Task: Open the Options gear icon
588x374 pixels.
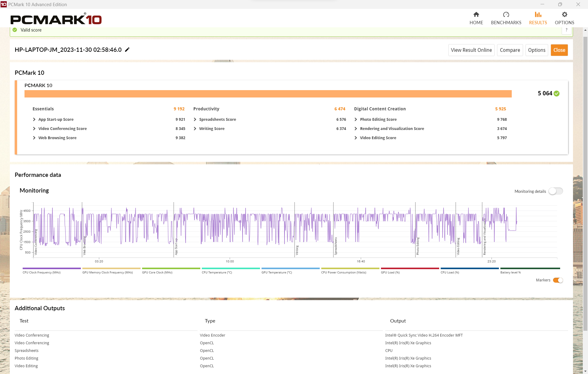Action: 564,14
